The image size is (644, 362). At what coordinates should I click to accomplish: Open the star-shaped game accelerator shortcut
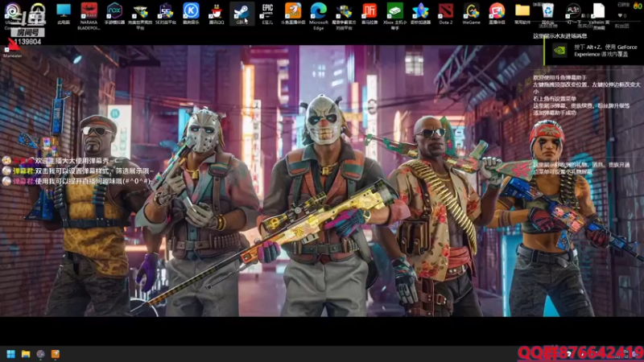point(420,14)
